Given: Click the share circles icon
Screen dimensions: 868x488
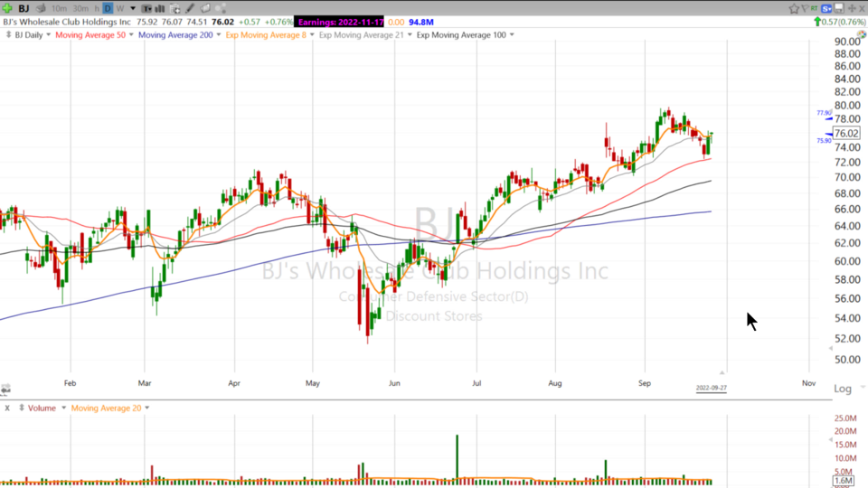Looking at the screenshot, I should click(221, 8).
